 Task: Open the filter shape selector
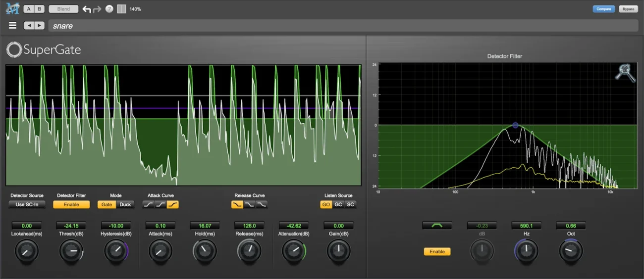click(437, 226)
